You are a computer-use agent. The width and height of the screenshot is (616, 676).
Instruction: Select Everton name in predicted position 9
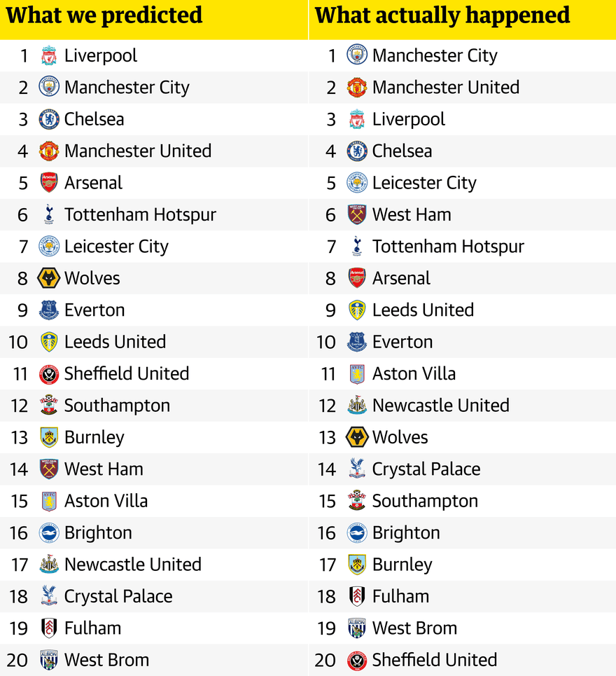click(94, 310)
